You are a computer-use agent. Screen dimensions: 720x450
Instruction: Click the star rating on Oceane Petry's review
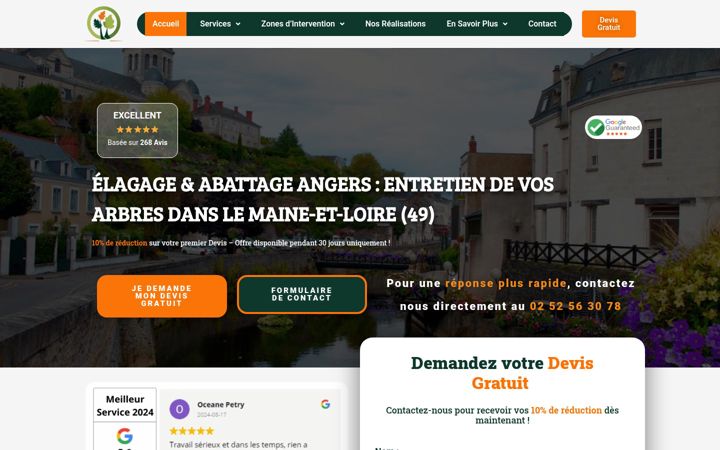coord(191,431)
